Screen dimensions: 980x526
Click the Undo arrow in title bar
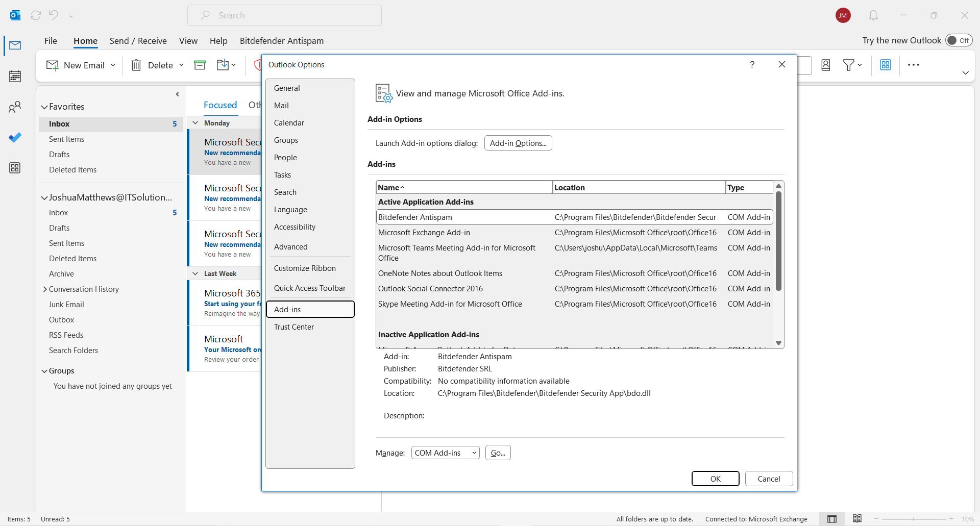(54, 15)
